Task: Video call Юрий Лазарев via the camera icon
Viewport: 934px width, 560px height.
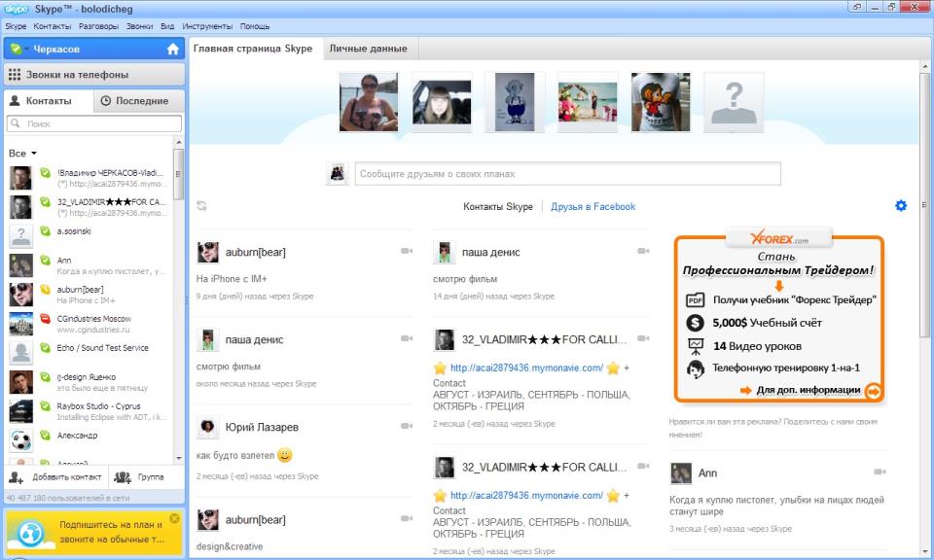Action: (407, 426)
